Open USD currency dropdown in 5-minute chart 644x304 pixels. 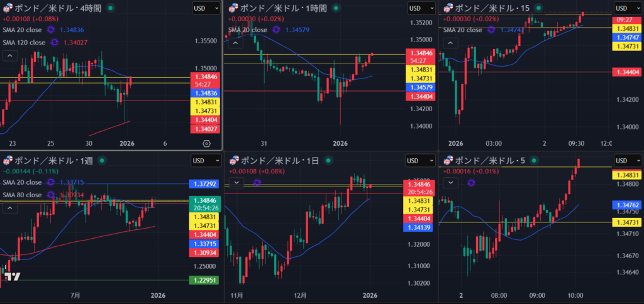(628, 160)
